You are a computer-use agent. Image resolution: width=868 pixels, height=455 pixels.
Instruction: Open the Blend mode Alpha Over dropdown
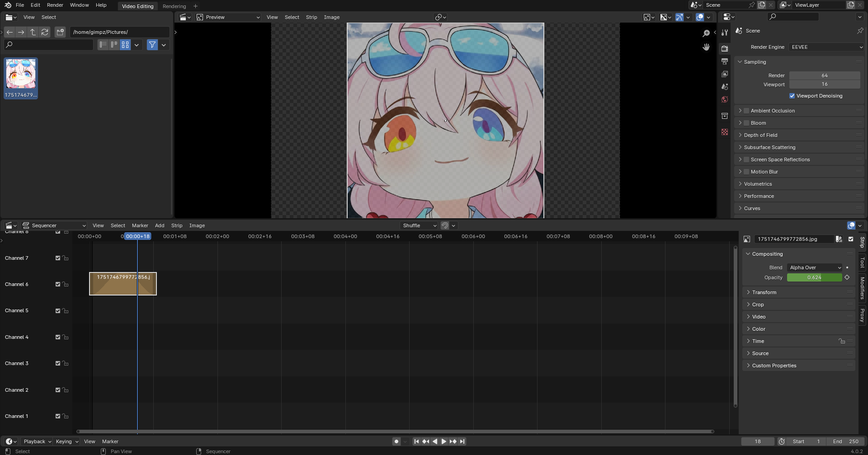click(x=815, y=267)
